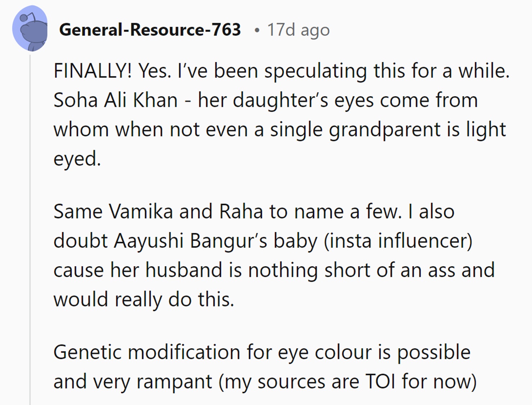Click the word eyed ending the first paragraph
This screenshot has height=405, width=532.
click(x=77, y=159)
